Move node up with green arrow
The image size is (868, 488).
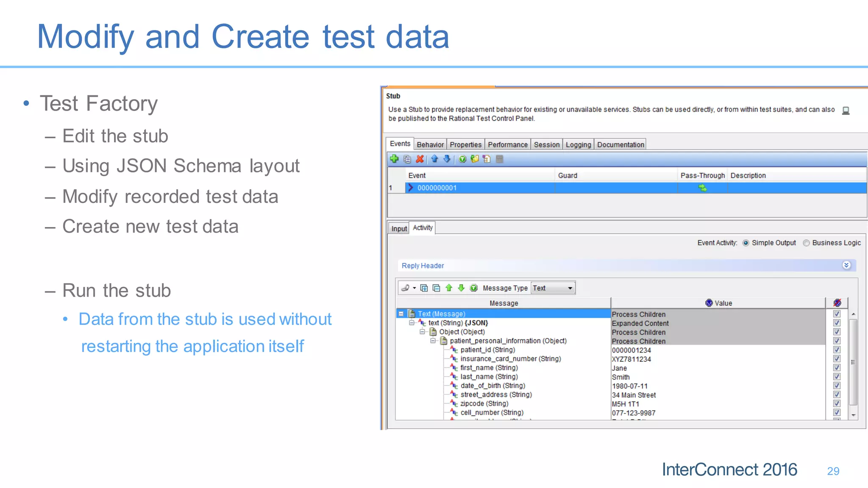[x=449, y=288]
